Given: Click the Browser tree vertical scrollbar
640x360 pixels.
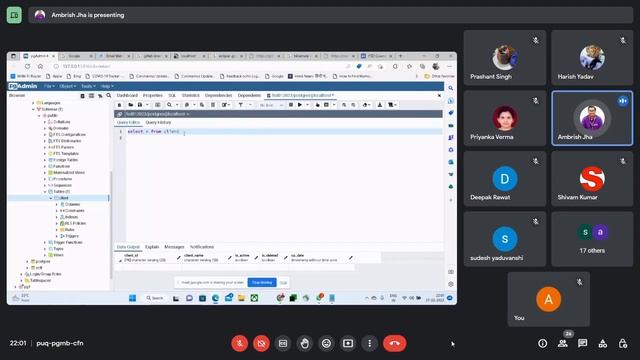Looking at the screenshot, I should [111, 224].
